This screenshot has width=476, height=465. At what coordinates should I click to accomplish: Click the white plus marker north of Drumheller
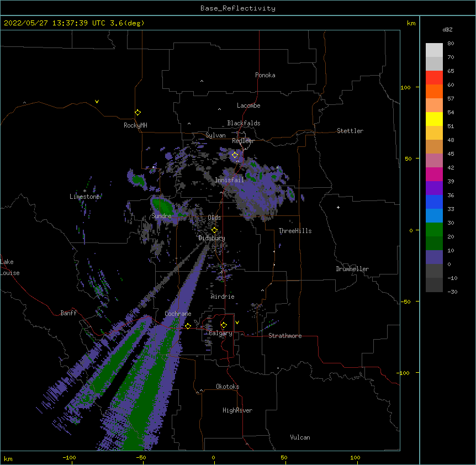coord(338,207)
